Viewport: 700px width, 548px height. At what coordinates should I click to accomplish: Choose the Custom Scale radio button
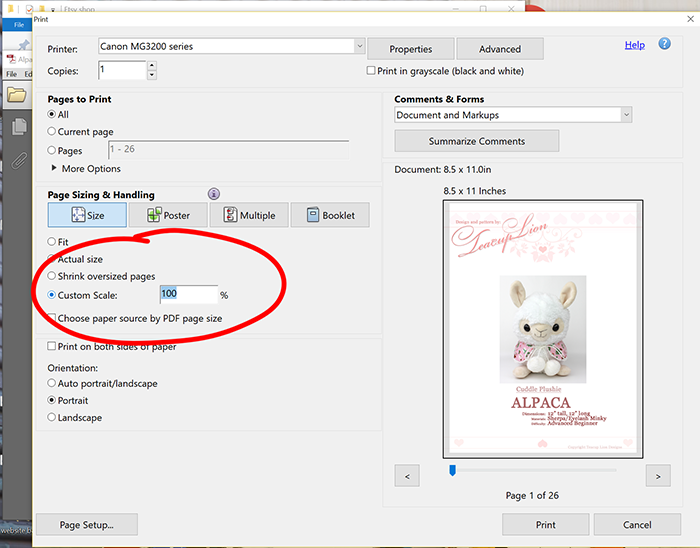coord(52,295)
